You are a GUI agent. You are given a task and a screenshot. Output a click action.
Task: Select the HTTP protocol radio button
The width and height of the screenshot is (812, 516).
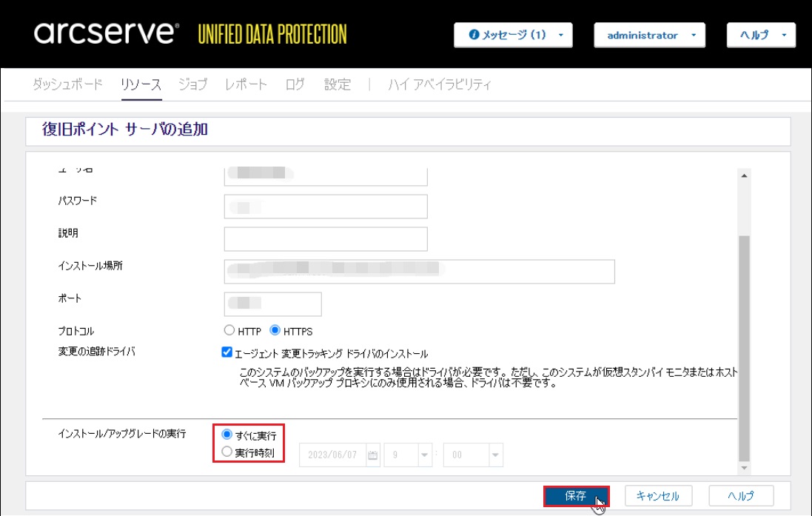[229, 330]
